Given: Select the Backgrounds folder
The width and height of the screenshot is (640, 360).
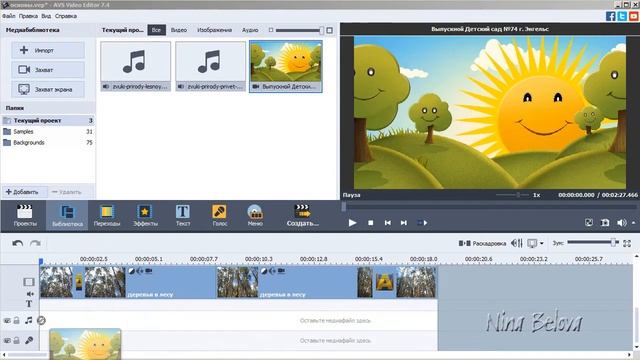Looking at the screenshot, I should coord(48,142).
